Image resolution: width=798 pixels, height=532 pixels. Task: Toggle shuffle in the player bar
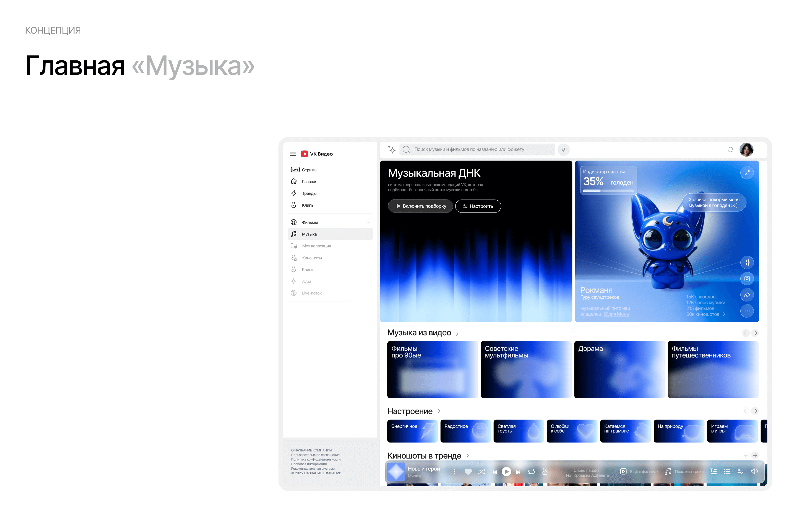pyautogui.click(x=482, y=472)
